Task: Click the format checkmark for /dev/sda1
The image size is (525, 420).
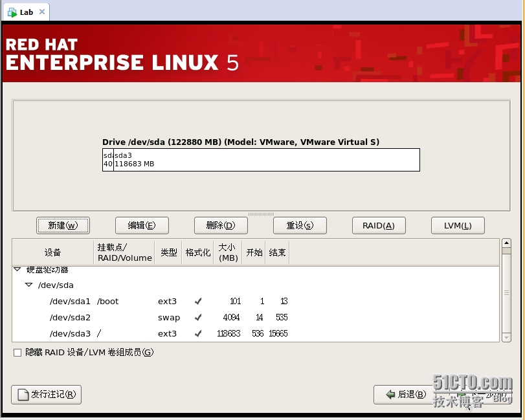Action: [198, 301]
